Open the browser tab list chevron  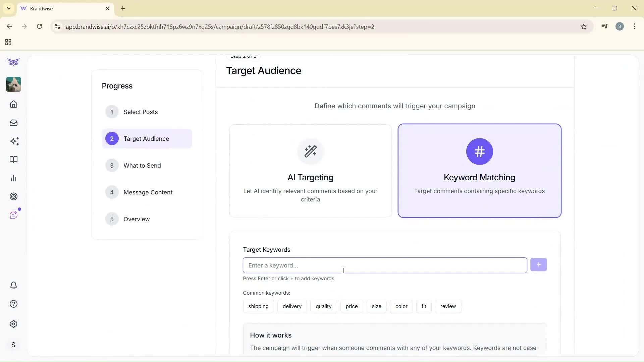(x=8, y=8)
